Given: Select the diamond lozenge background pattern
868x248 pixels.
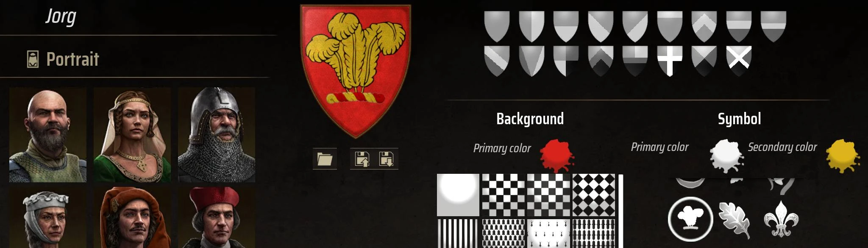Looking at the screenshot, I should point(594,195).
